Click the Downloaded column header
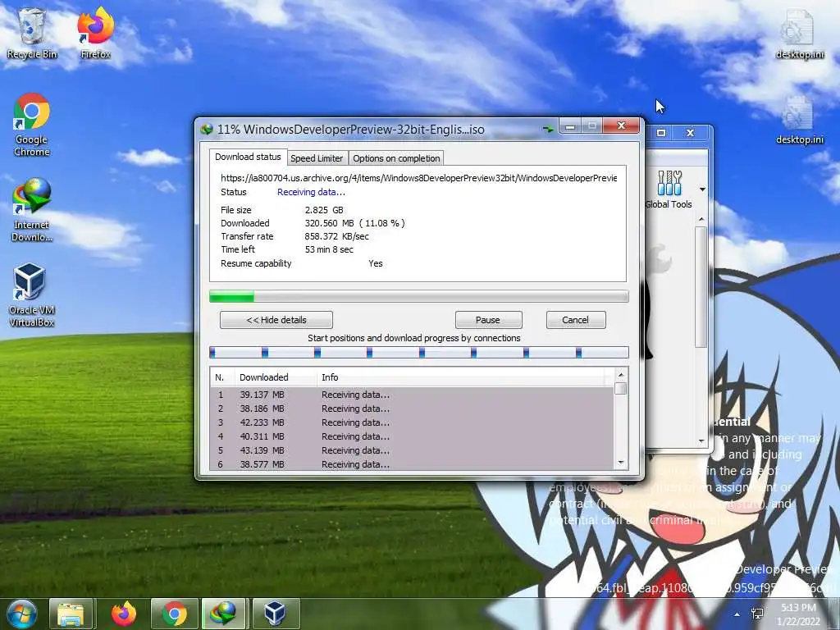Viewport: 840px width, 630px height. (x=276, y=377)
